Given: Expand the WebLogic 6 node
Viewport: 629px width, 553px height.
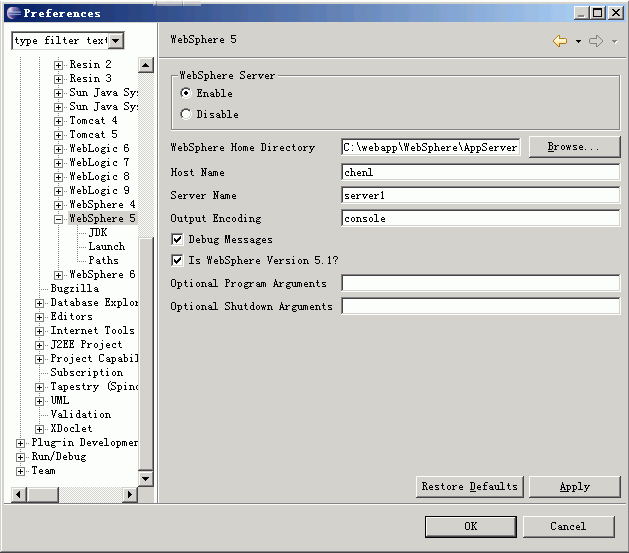Looking at the screenshot, I should 59,149.
